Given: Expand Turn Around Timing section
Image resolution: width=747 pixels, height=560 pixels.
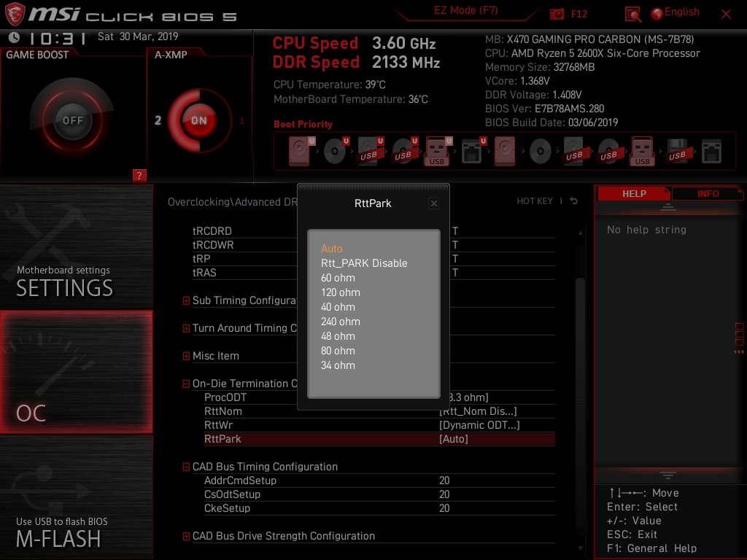Looking at the screenshot, I should [x=186, y=328].
